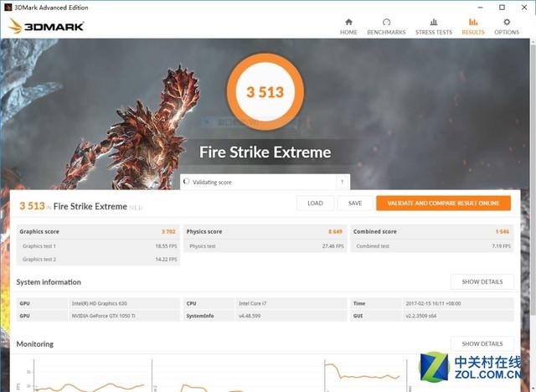Click the GUI v2.2.3509 s64 value
The height and width of the screenshot is (392, 536).
tap(420, 316)
